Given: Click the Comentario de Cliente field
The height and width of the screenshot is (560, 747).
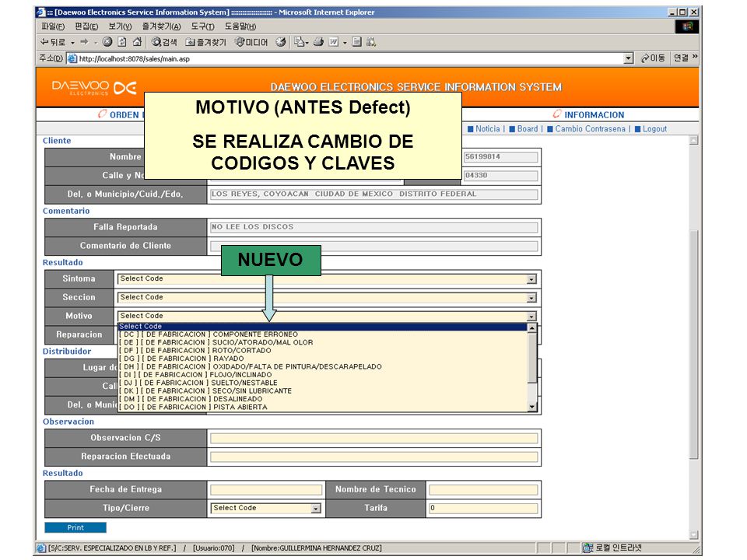Looking at the screenshot, I should [x=374, y=247].
